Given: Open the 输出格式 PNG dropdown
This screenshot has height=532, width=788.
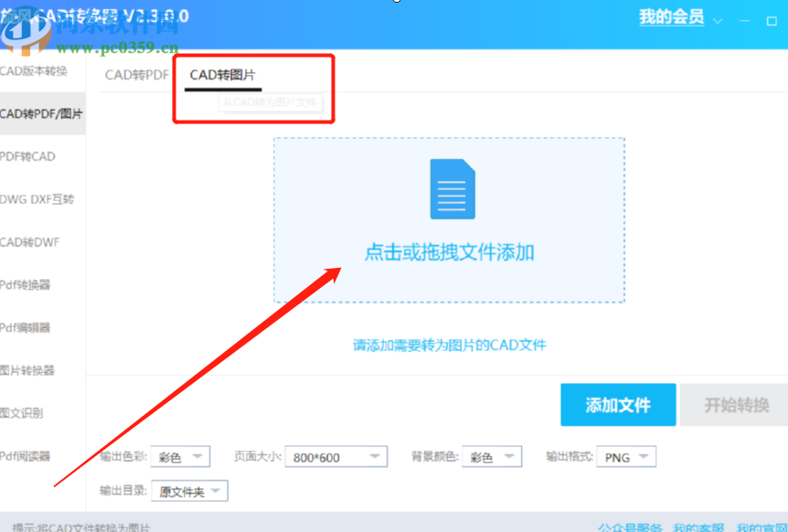Looking at the screenshot, I should tap(626, 457).
